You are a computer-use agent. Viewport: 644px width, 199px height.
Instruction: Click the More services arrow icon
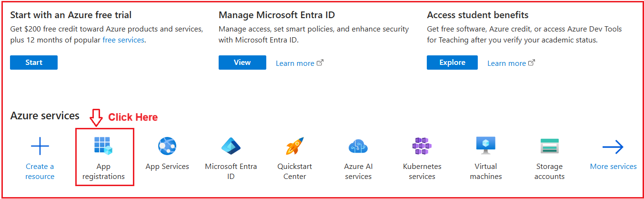point(613,147)
